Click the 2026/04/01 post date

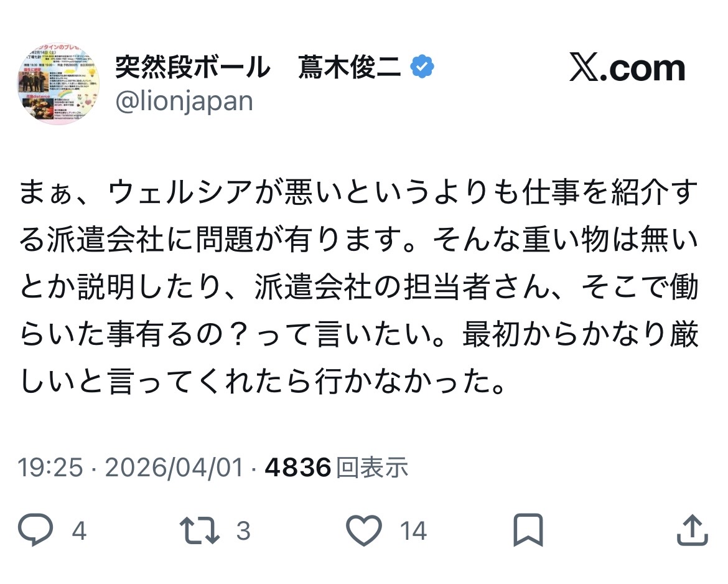click(174, 467)
